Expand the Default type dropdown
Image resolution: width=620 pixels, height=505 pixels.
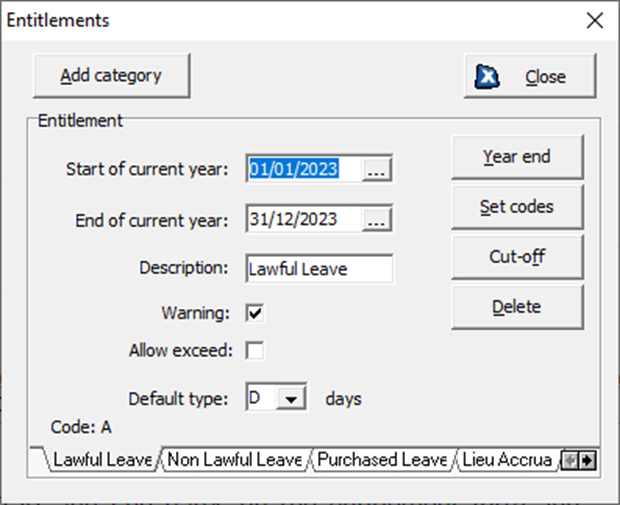tap(291, 399)
